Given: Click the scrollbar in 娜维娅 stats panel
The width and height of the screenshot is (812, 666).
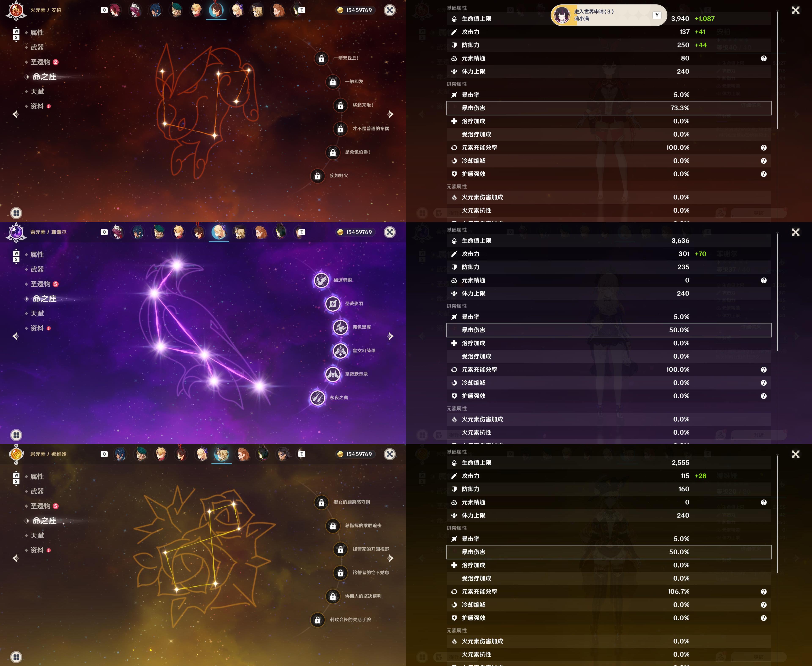Looking at the screenshot, I should coord(778,514).
